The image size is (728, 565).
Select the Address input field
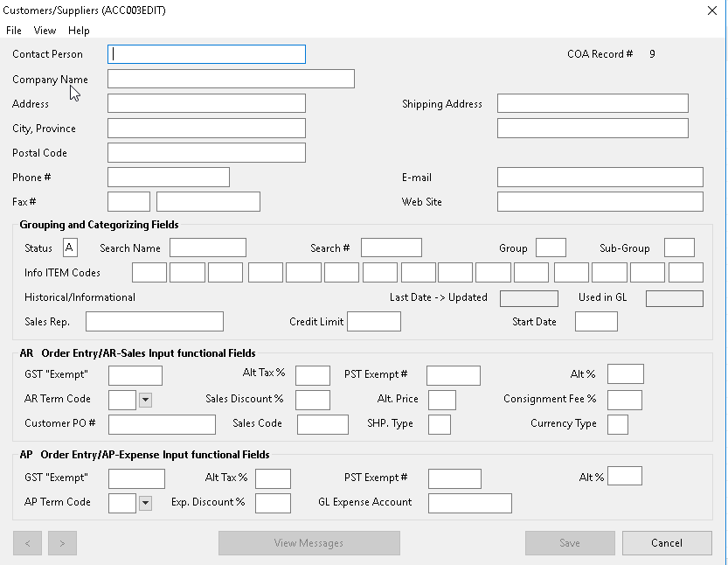point(206,103)
